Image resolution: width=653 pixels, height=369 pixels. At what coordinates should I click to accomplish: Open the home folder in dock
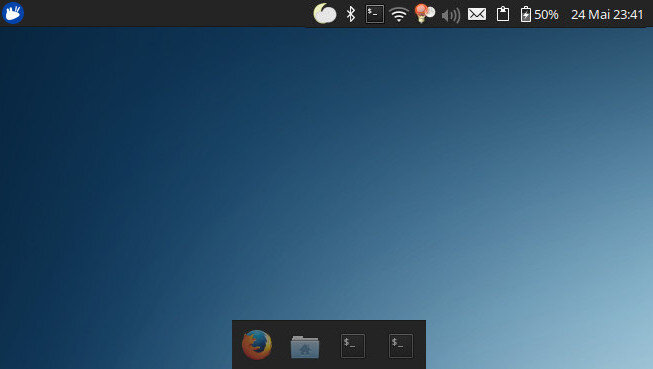point(305,347)
